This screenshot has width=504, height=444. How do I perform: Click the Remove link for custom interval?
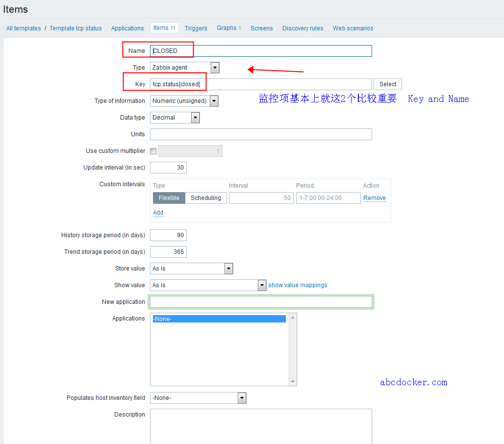point(374,198)
